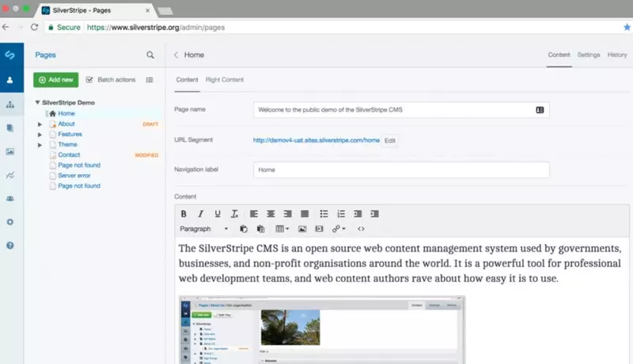633x364 pixels.
Task: Open the Right Content tab
Action: (225, 80)
